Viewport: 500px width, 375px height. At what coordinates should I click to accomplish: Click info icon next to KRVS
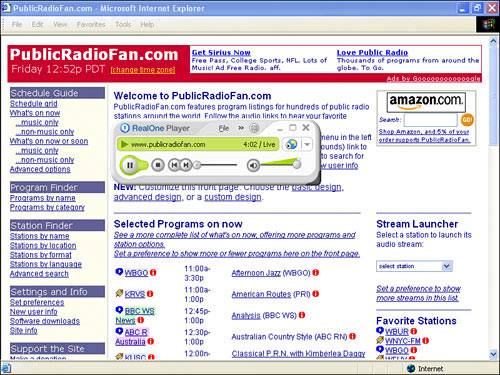tap(150, 294)
